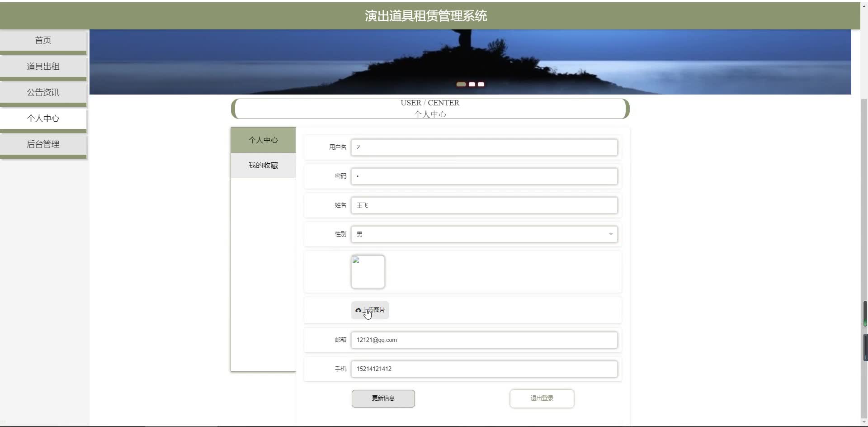Click the broken avatar image placeholder
Screen dimensions: 868x427
pos(368,271)
